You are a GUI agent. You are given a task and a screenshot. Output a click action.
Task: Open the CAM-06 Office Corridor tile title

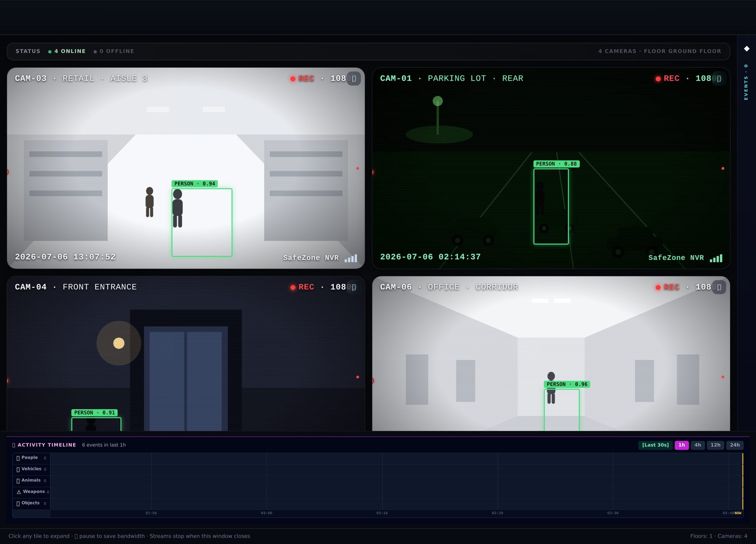(449, 287)
